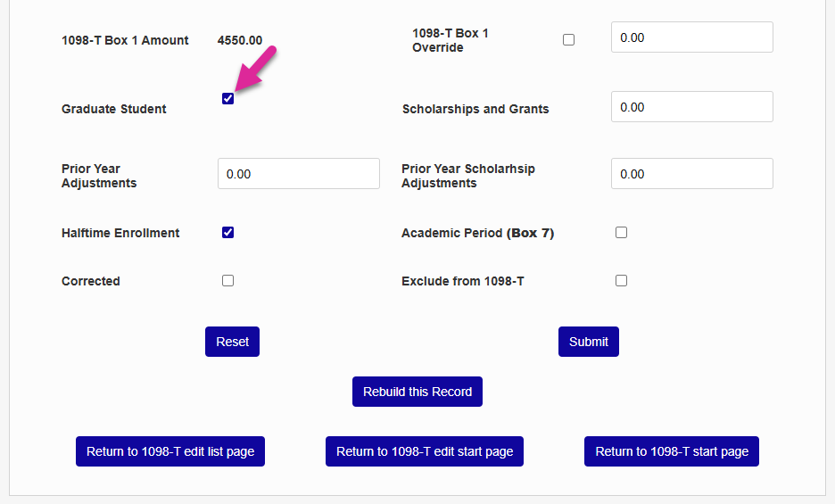Go back to 1098-T edit start page

(x=425, y=451)
